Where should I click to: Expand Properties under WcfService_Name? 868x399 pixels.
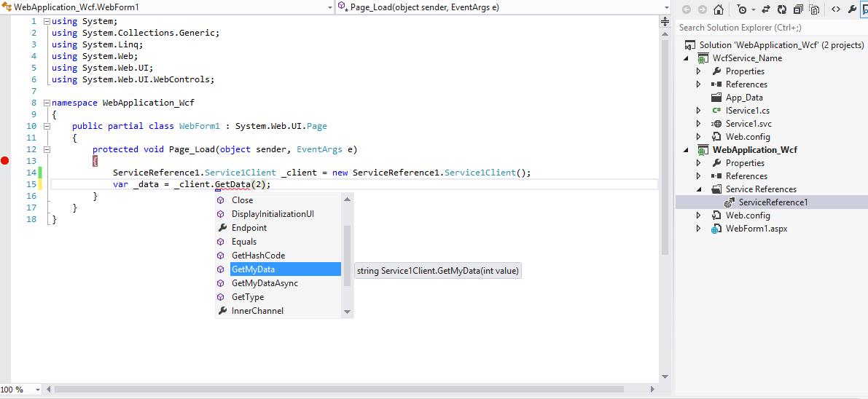[x=699, y=71]
